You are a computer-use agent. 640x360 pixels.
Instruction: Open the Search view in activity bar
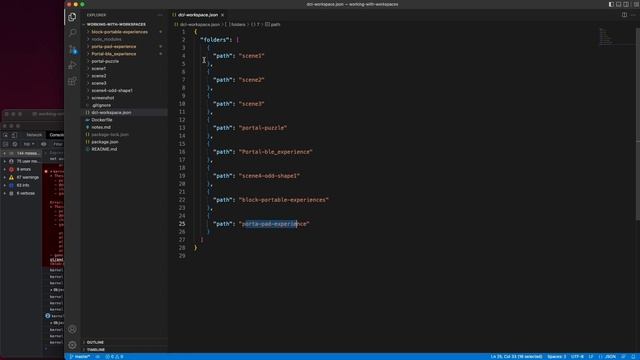72,33
